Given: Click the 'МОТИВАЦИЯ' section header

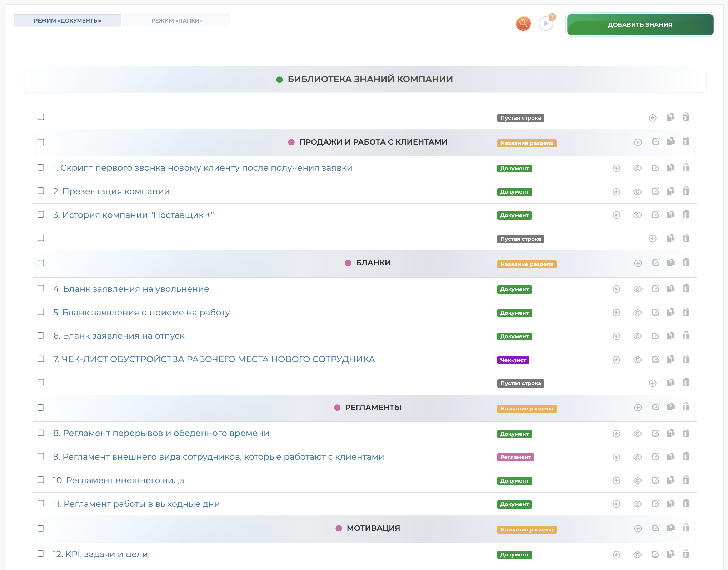Looking at the screenshot, I should pos(373,528).
